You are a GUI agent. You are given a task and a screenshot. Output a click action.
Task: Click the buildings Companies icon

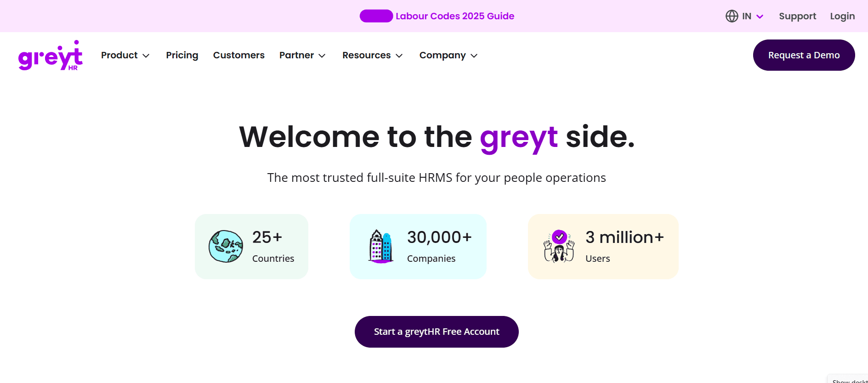click(380, 247)
